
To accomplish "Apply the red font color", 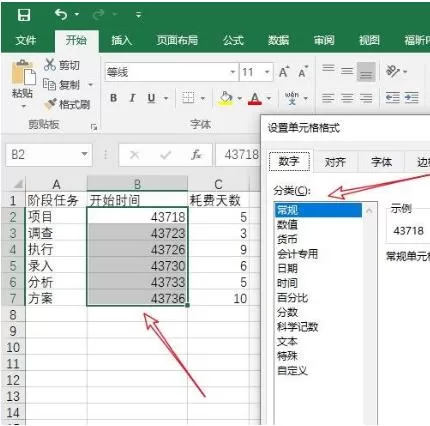I will 255,99.
